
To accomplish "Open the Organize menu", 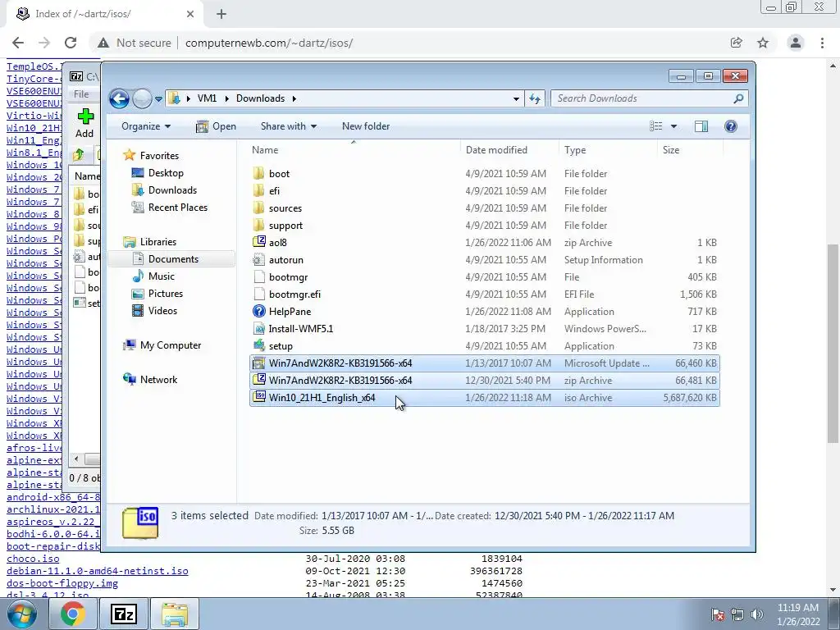I will (146, 126).
